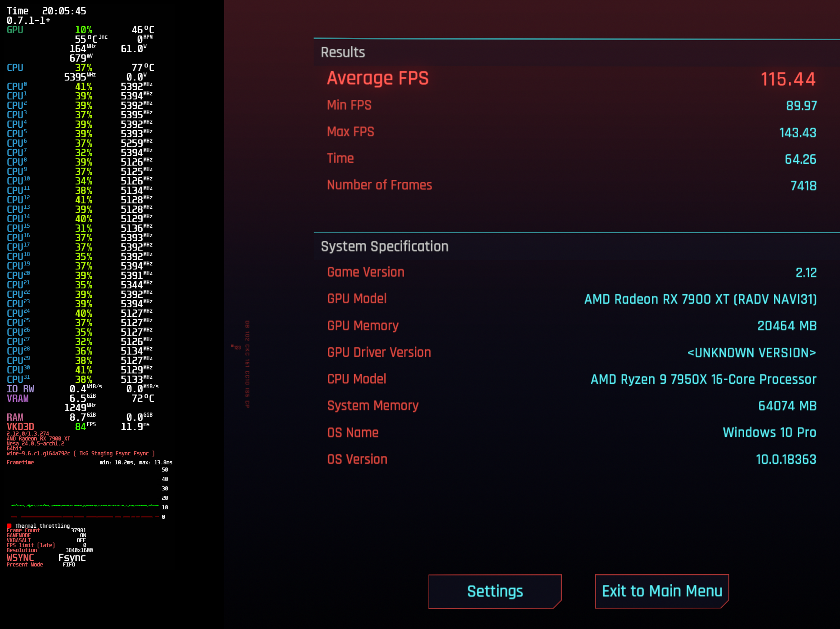The image size is (840, 629).
Task: Click Exit to Main Menu
Action: pos(662,591)
